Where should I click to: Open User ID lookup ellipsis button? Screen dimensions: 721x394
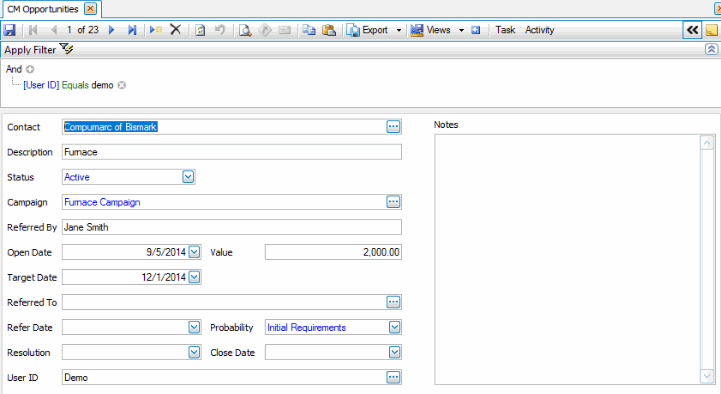tap(393, 377)
